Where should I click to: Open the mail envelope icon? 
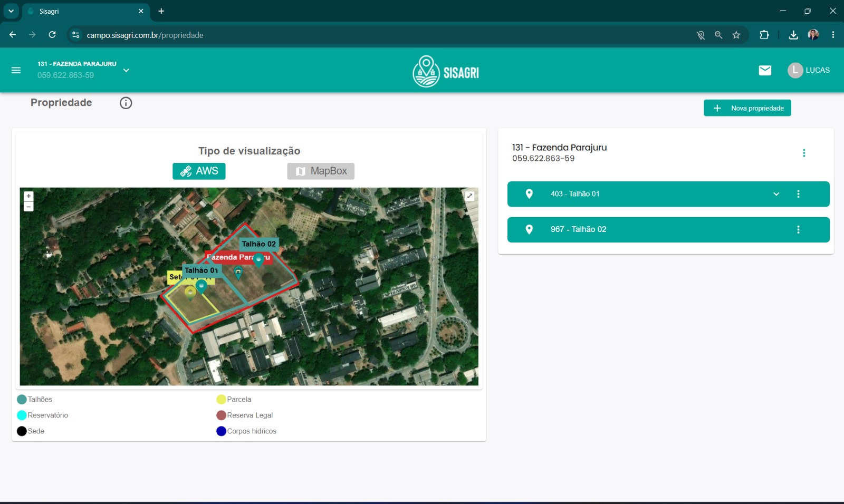click(765, 70)
